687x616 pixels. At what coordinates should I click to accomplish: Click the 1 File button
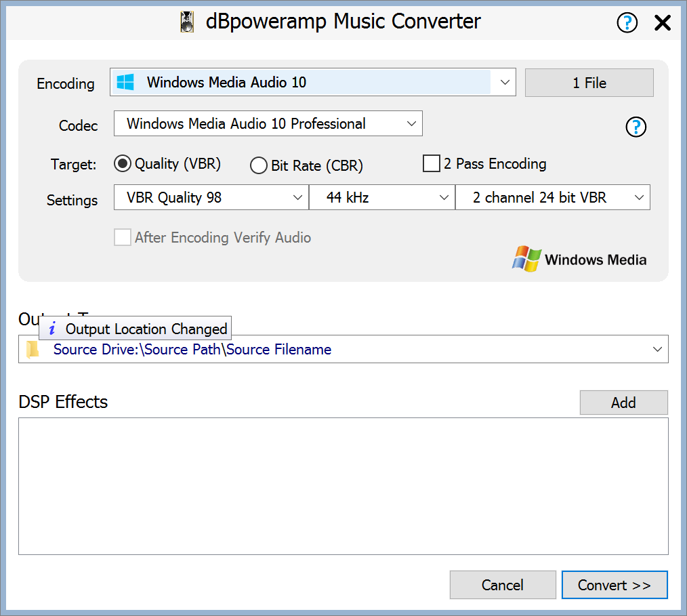(589, 83)
